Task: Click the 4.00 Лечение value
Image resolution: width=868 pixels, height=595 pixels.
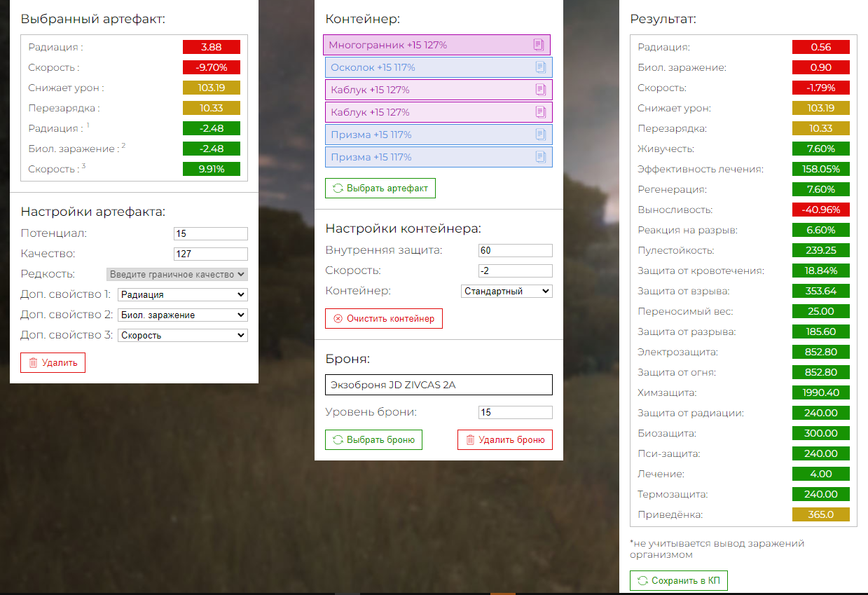Action: click(821, 474)
